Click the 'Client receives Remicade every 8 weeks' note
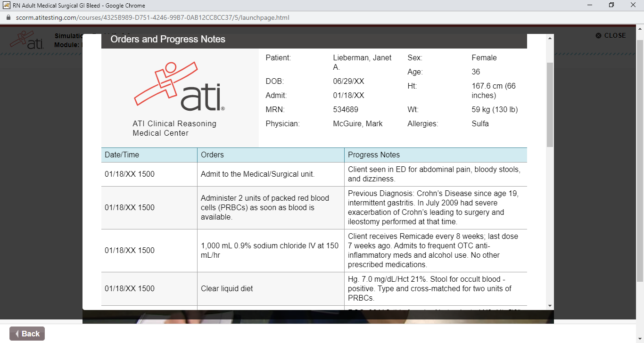The width and height of the screenshot is (644, 343). coord(436,251)
